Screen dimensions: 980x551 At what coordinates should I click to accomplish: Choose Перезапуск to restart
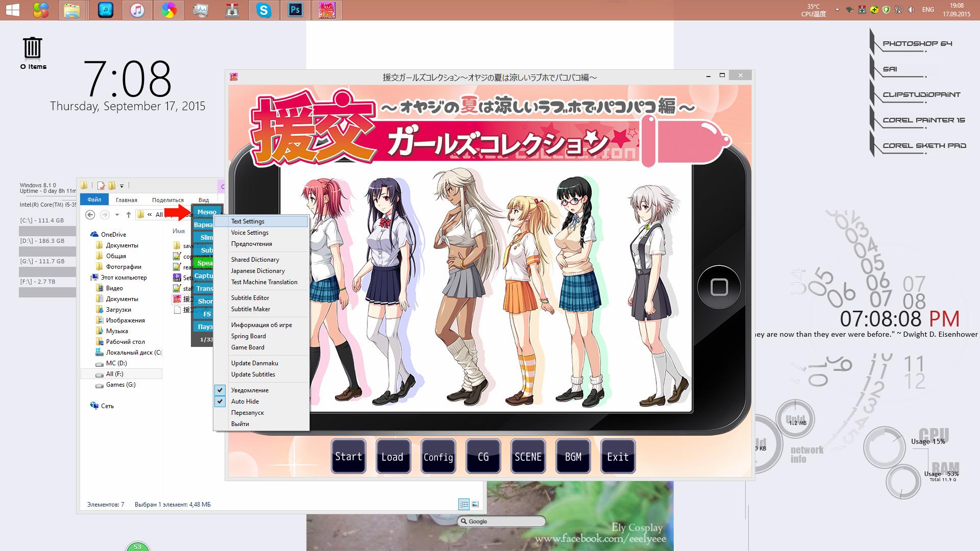click(261, 413)
